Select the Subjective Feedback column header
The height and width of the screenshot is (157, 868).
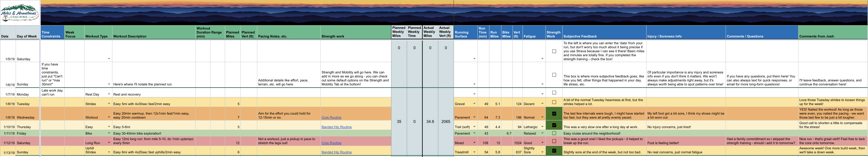(604, 32)
